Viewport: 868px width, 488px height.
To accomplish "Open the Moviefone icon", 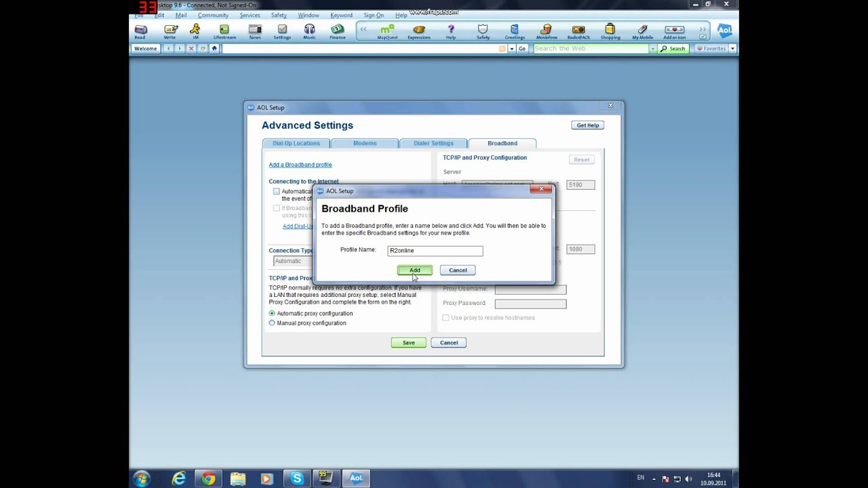I will (547, 32).
